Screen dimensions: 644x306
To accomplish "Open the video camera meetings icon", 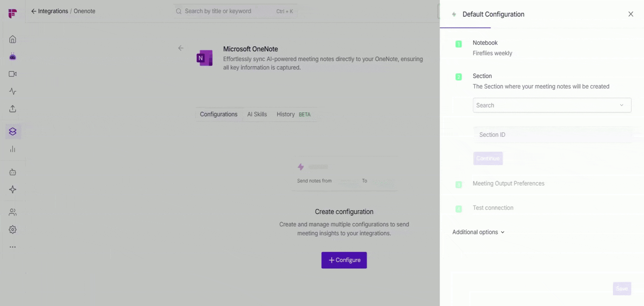I will (13, 74).
